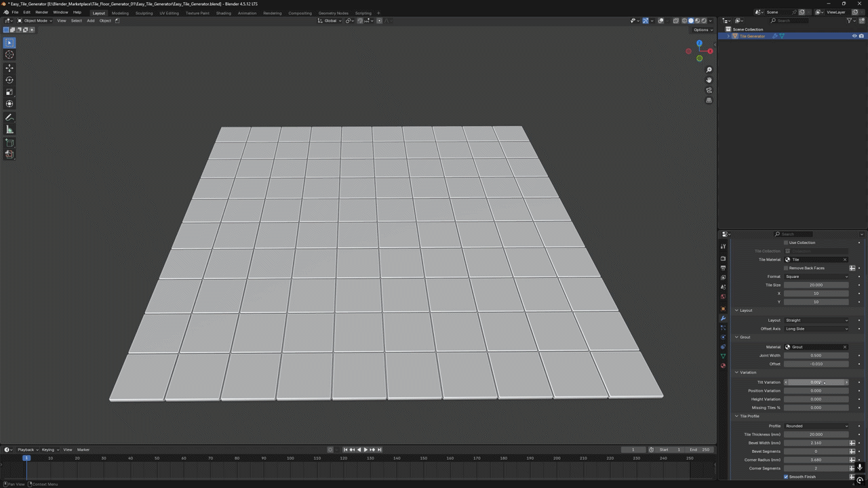Activate the Transform tool

[9, 104]
